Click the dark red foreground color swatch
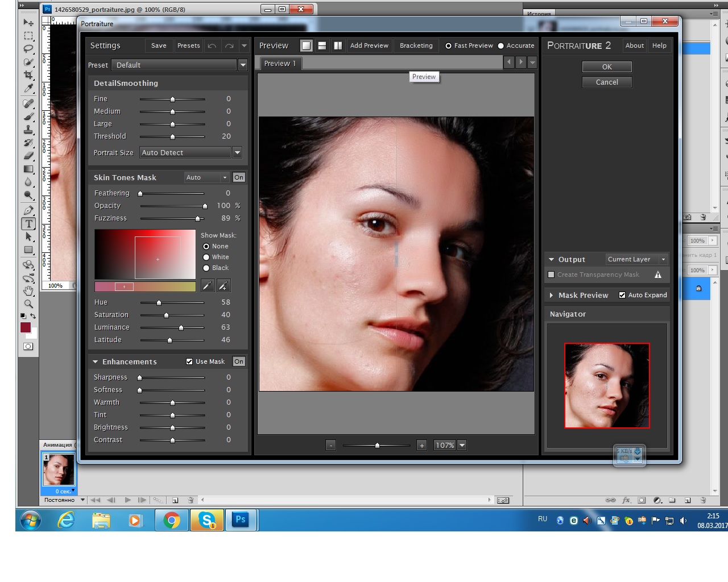The height and width of the screenshot is (582, 728). 26,327
